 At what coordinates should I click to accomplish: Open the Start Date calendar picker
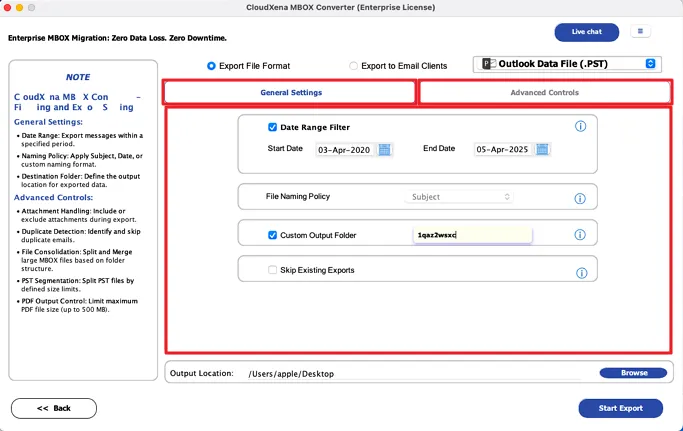[x=385, y=150]
